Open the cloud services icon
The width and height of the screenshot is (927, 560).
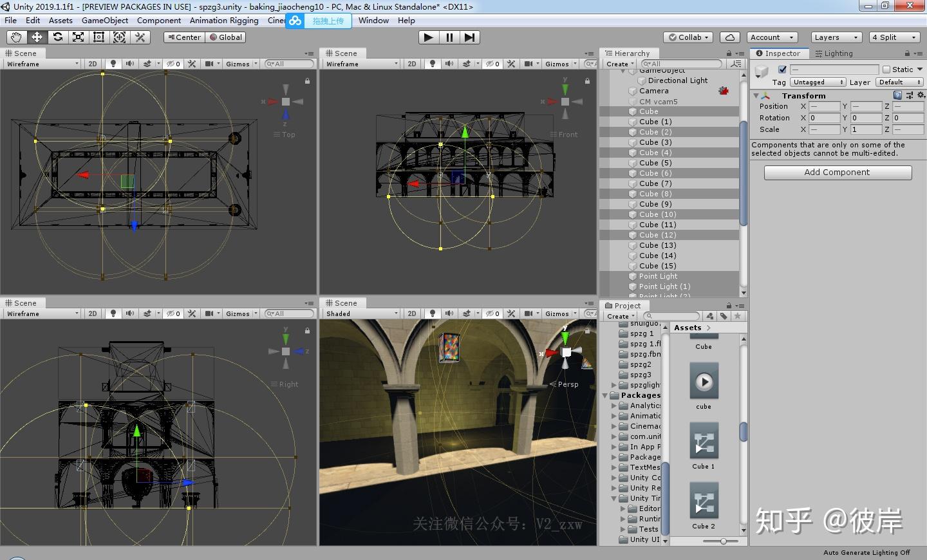[729, 37]
